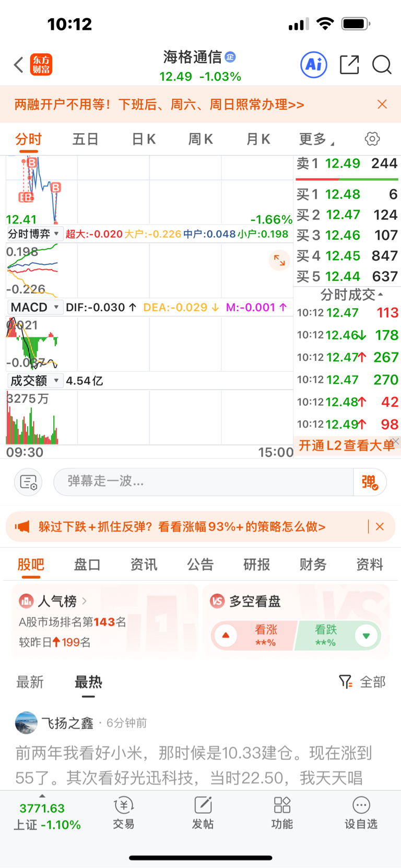Tap the barrage list settings icon
The width and height of the screenshot is (401, 868).
(x=28, y=482)
